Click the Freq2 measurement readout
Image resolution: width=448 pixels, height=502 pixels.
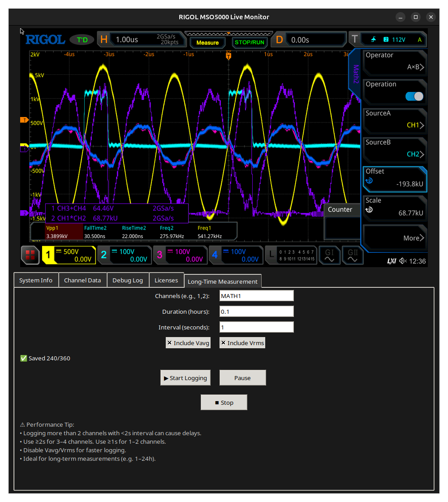point(172,232)
